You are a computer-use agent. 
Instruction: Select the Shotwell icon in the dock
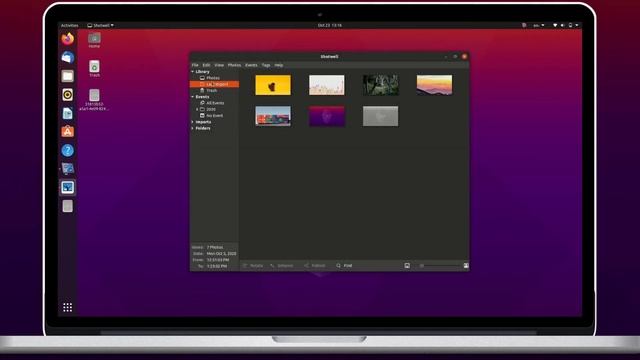[68, 188]
